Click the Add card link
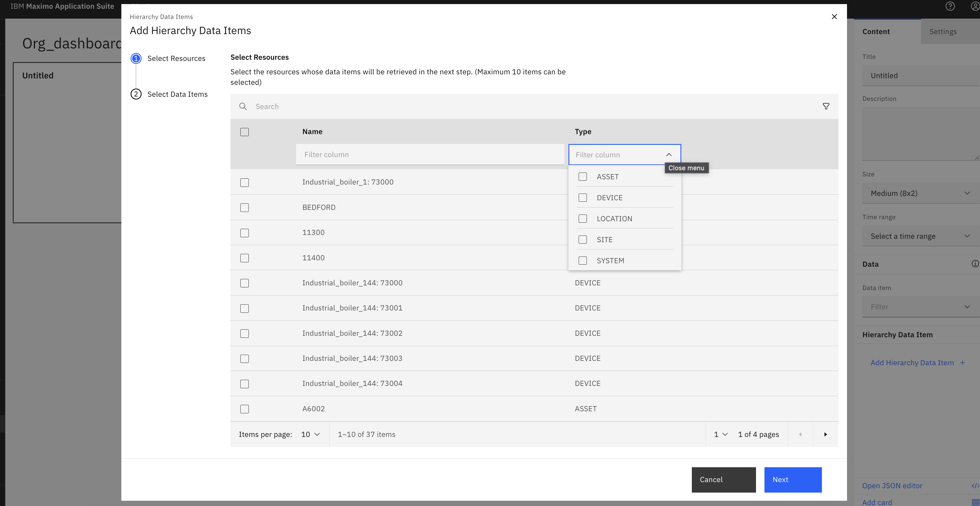The width and height of the screenshot is (980, 506). coord(877,503)
